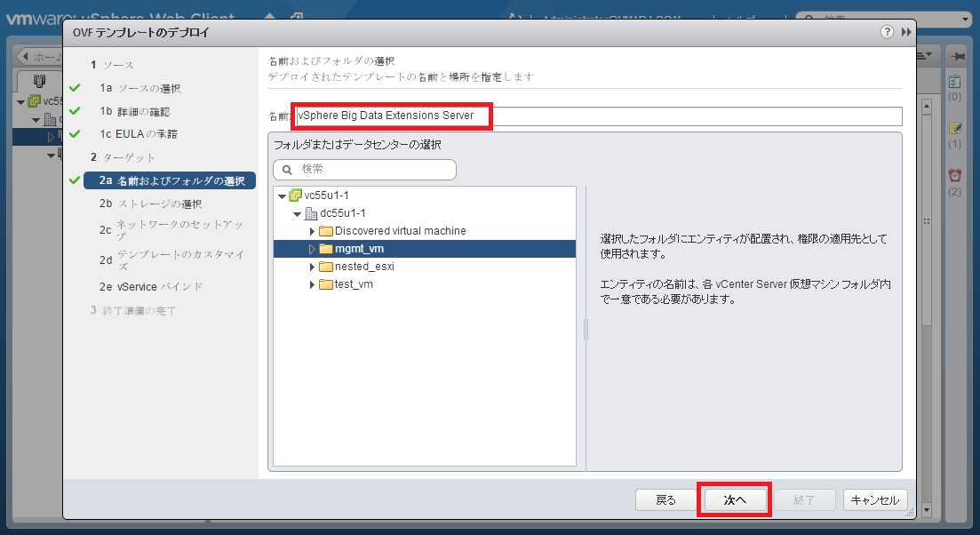
Task: Open the wizard help question-mark icon
Action: tap(887, 32)
